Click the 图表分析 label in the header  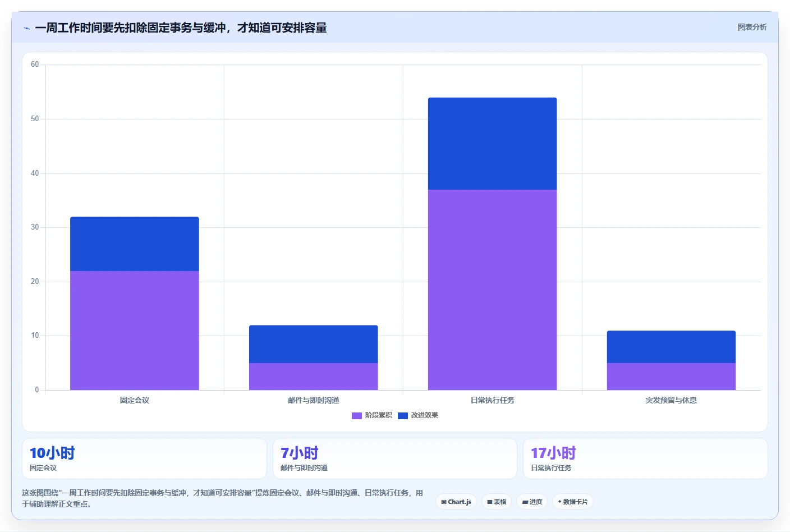752,27
